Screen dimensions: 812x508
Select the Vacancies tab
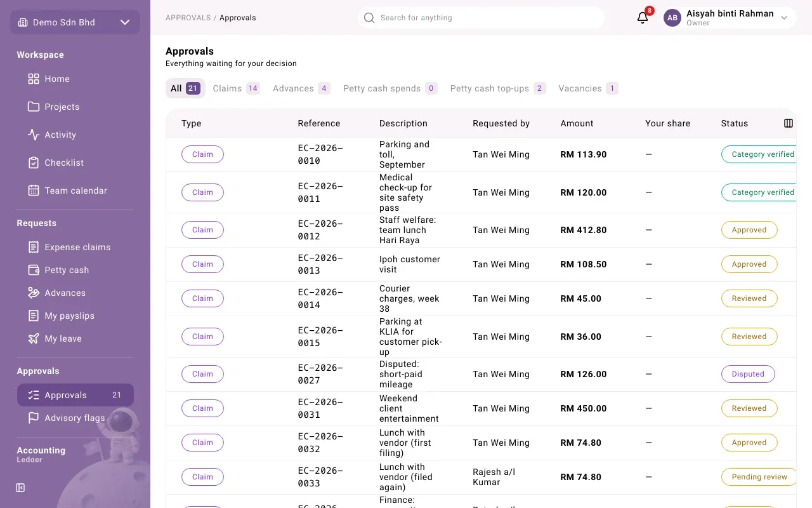(x=588, y=88)
